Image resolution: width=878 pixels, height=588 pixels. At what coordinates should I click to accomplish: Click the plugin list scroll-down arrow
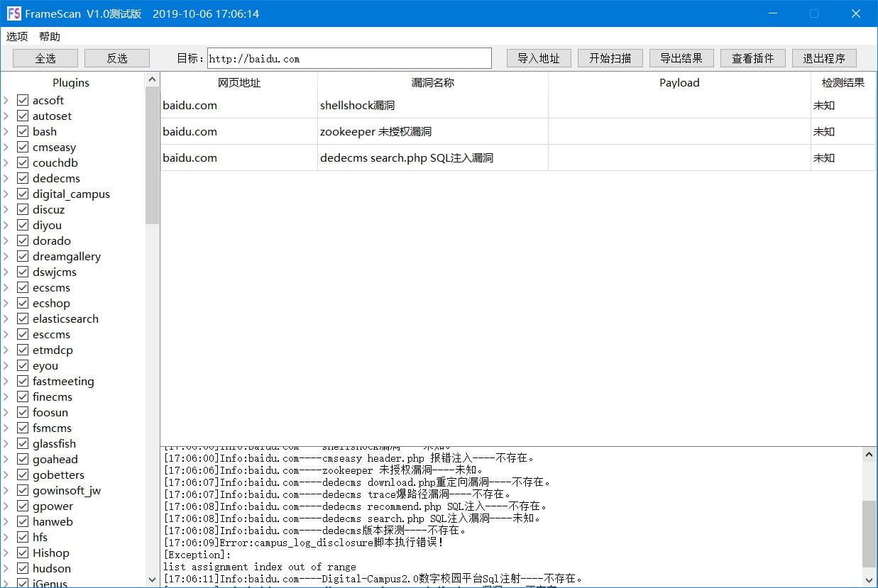[153, 579]
